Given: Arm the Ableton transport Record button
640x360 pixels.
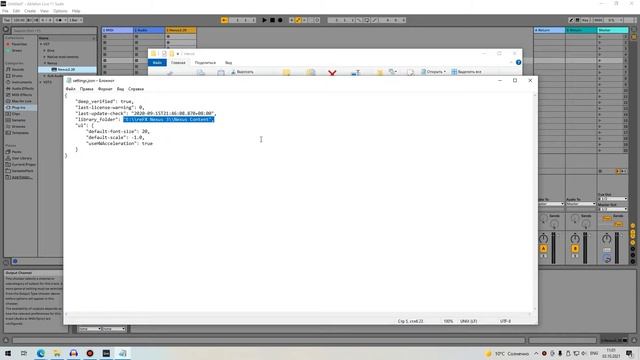Looking at the screenshot, I should coord(280,20).
